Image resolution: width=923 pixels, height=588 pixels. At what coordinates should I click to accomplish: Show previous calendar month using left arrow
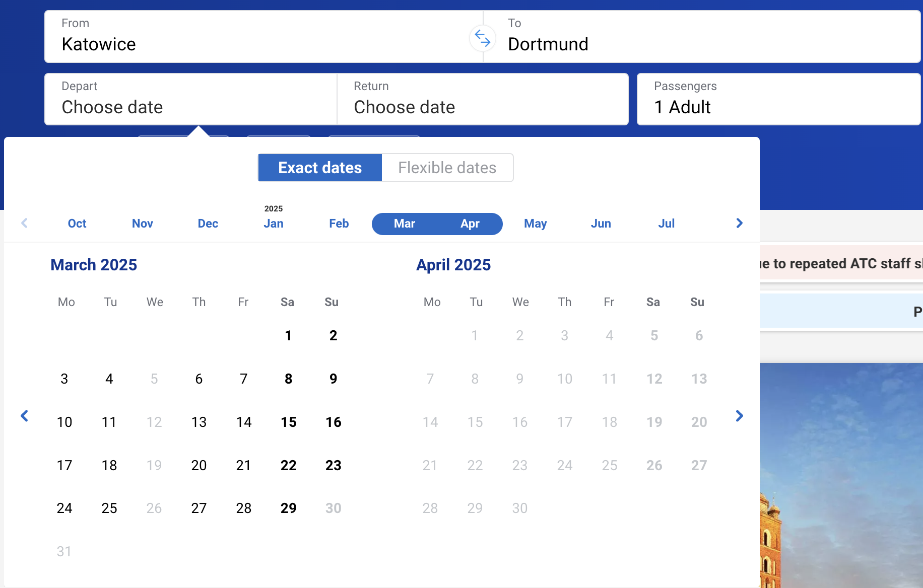(x=24, y=416)
